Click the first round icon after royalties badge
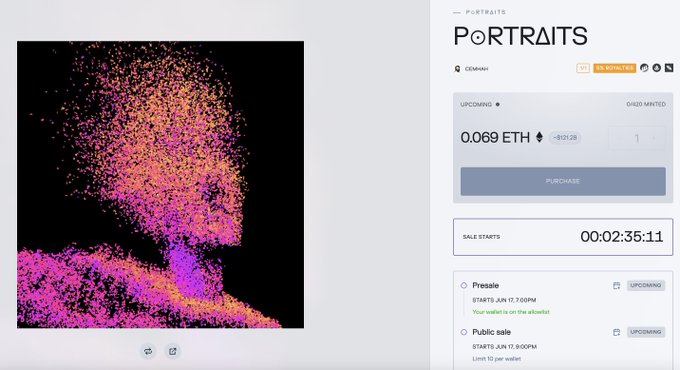 (644, 68)
